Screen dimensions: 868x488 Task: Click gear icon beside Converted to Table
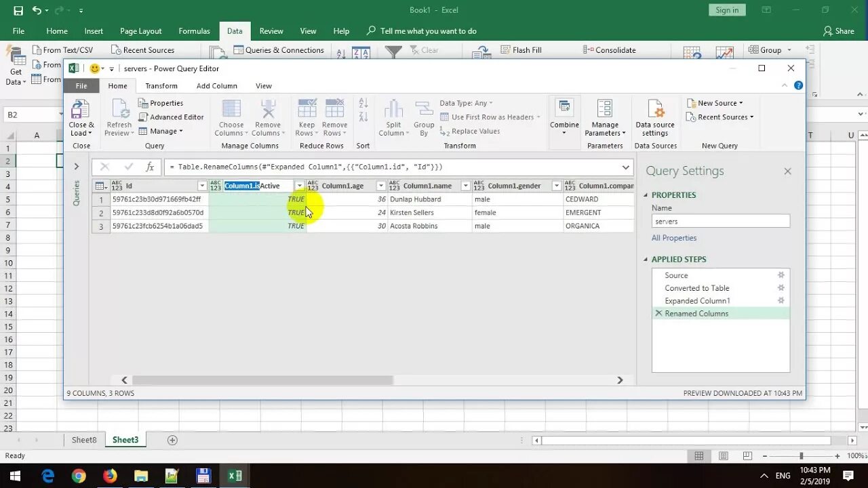[x=781, y=288]
